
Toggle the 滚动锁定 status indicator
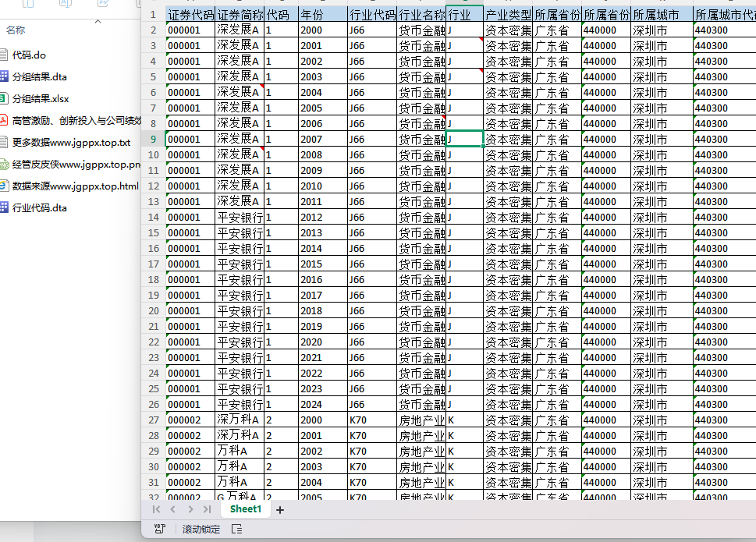point(201,529)
